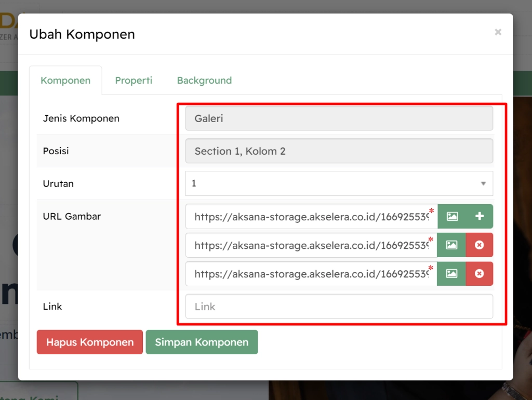The image size is (532, 400).
Task: Click the Simpan Komponen button
Action: click(x=202, y=342)
